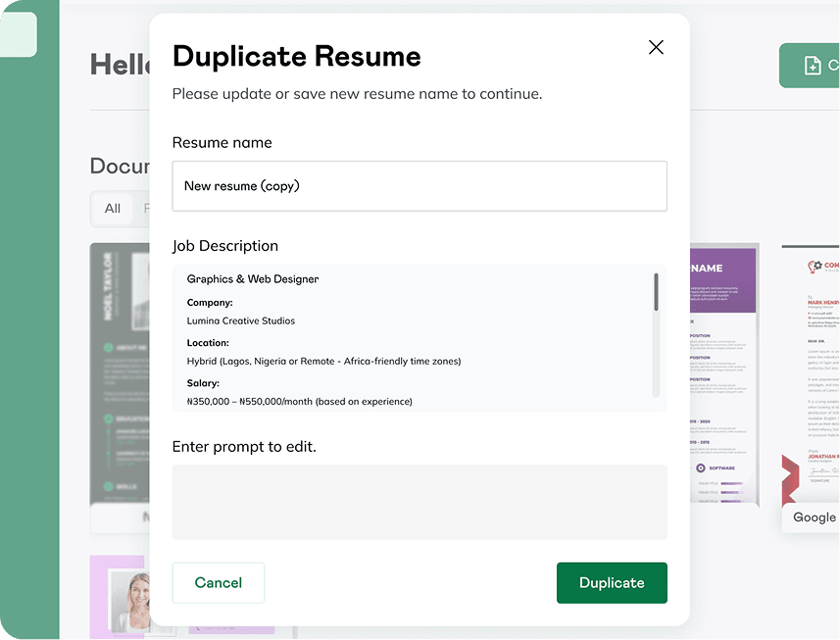Cancel the duplicate resume dialog
Viewport: 840px width, 640px height.
(x=218, y=583)
